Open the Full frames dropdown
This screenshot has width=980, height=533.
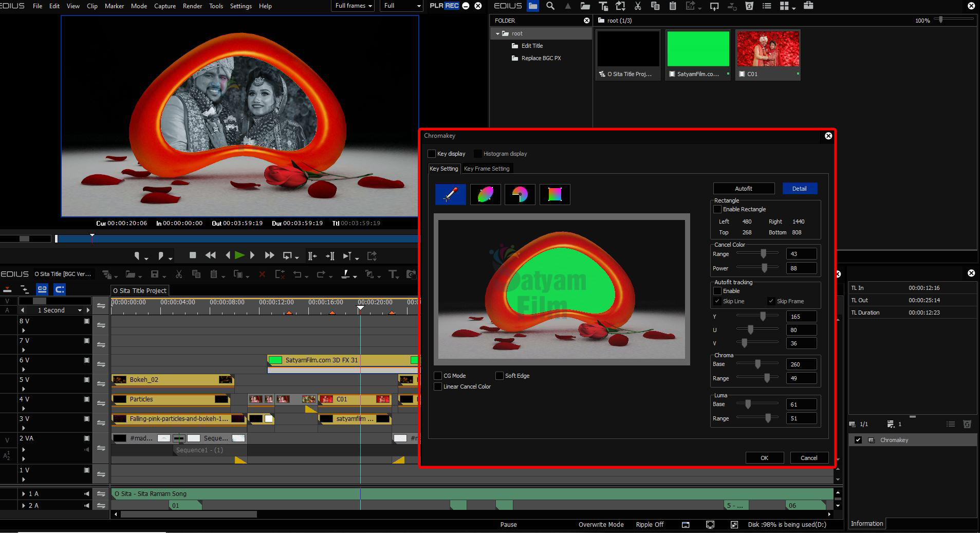(x=353, y=6)
